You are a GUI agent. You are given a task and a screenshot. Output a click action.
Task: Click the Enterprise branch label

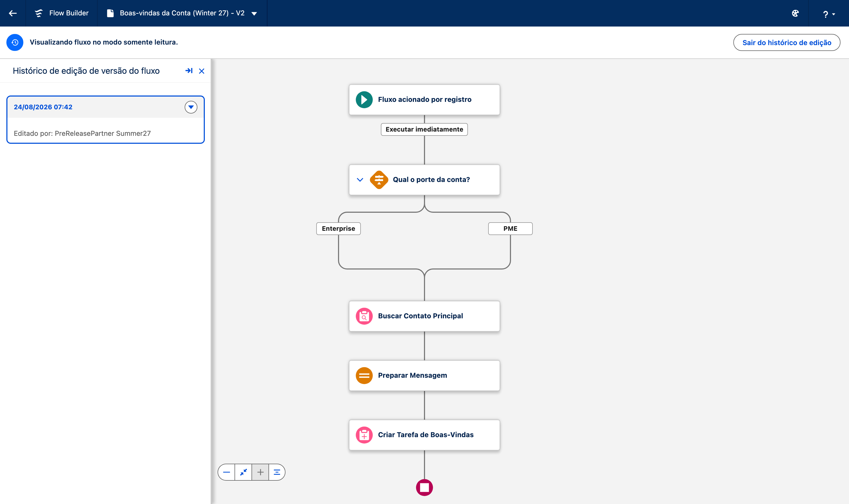point(338,229)
